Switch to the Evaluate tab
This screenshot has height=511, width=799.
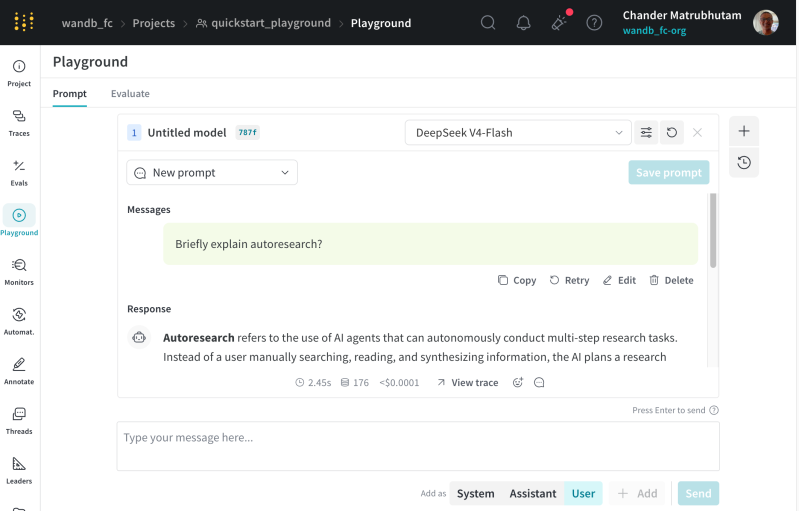pos(130,94)
